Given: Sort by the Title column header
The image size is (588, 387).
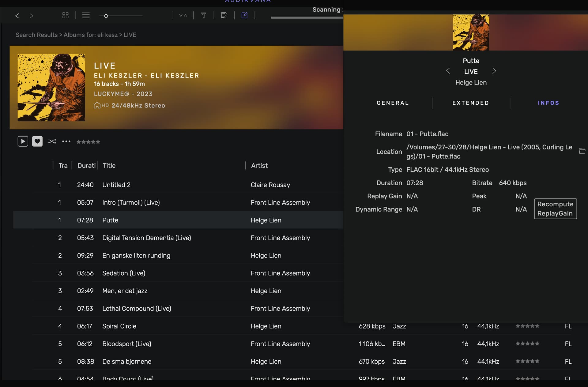Looking at the screenshot, I should pos(109,166).
